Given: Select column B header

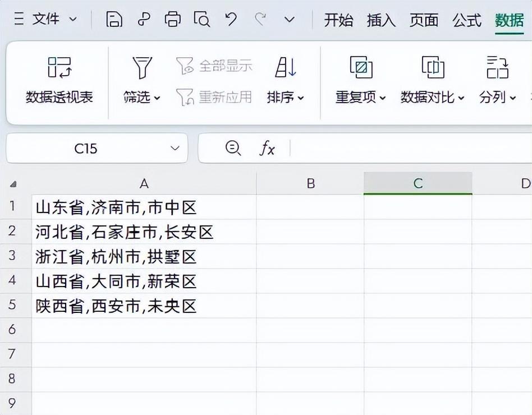Looking at the screenshot, I should point(310,183).
